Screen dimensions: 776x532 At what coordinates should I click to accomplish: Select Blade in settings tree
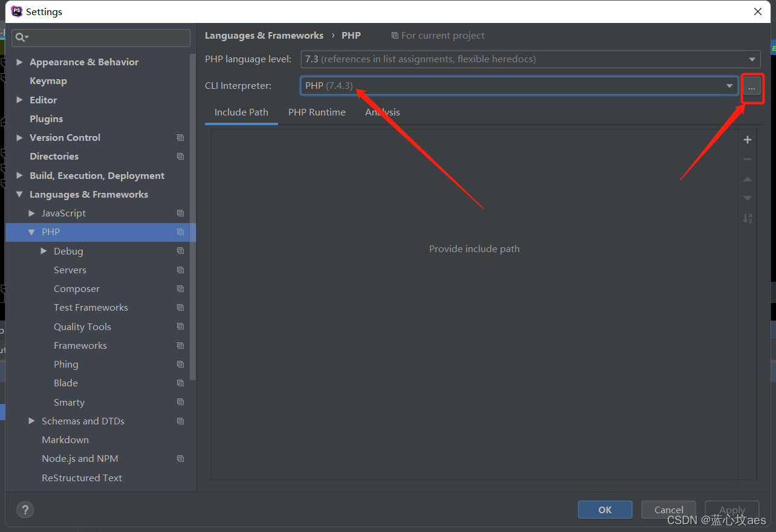pos(66,383)
